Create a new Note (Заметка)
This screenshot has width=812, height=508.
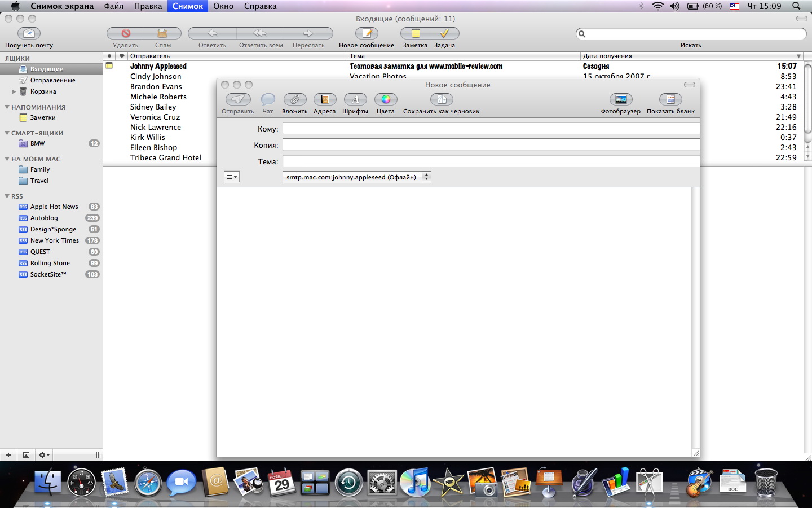pyautogui.click(x=416, y=33)
